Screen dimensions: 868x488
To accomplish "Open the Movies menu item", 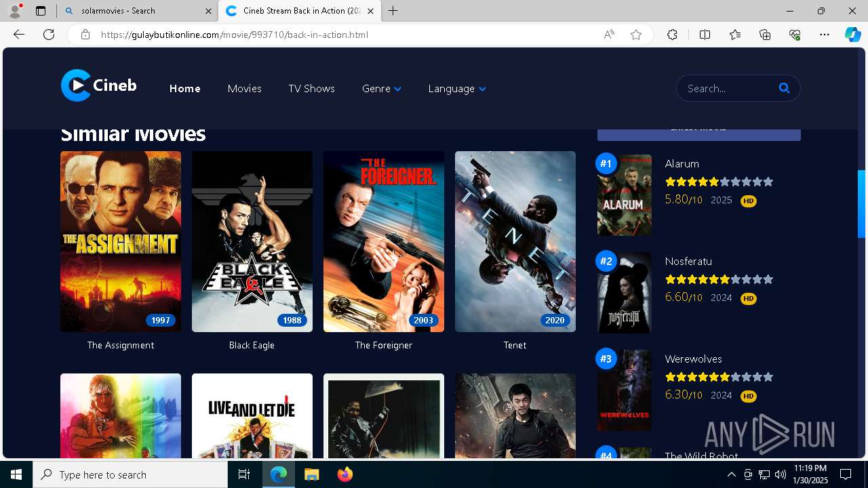I will tap(244, 88).
